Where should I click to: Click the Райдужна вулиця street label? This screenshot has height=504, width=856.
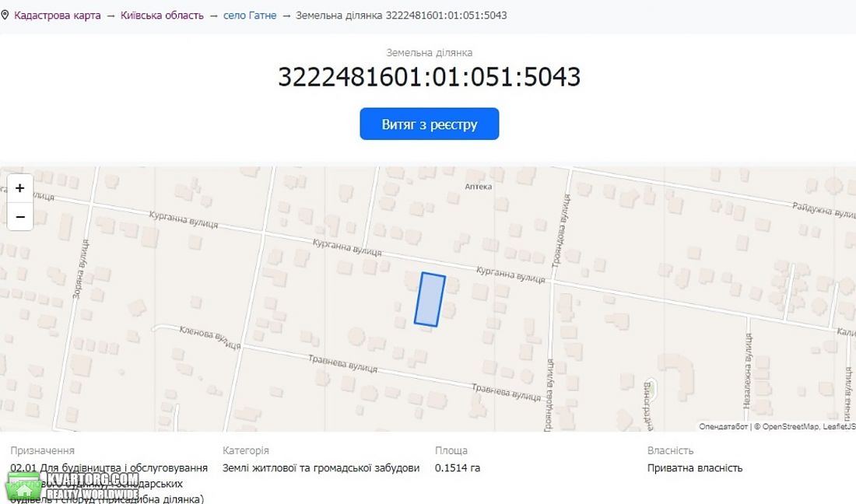pyautogui.click(x=824, y=209)
